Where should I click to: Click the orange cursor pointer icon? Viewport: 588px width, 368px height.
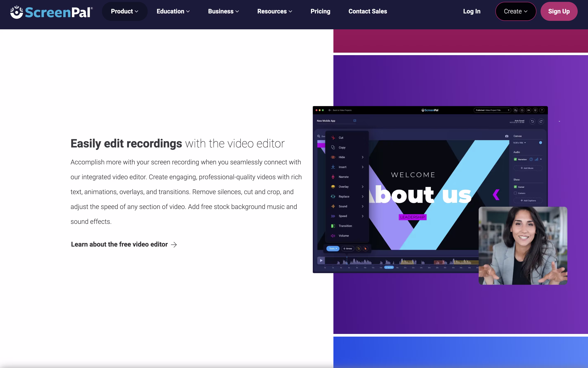coord(365,248)
